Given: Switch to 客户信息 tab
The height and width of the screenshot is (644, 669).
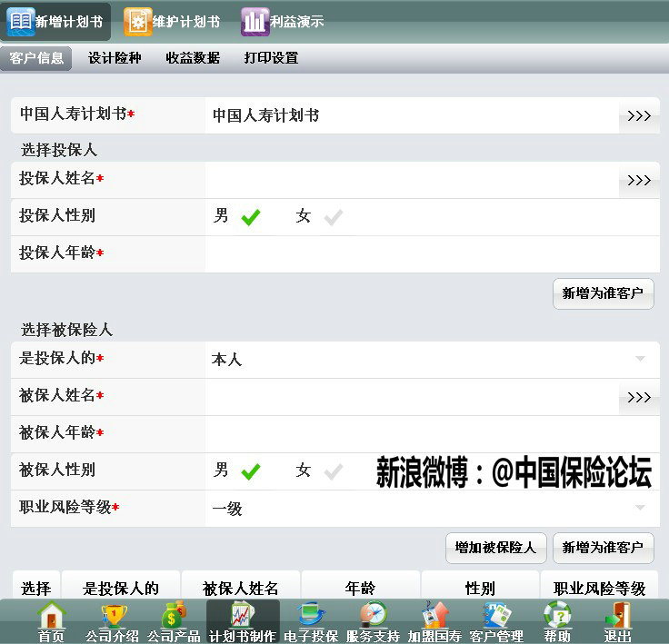Looking at the screenshot, I should (x=36, y=58).
